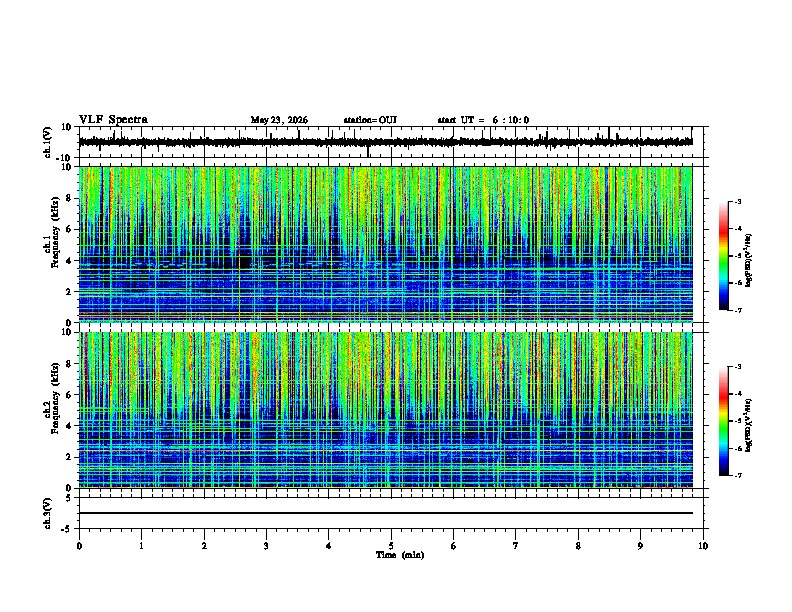Click the 10 minute tick label on time axis
The width and height of the screenshot is (792, 612).
tap(703, 546)
